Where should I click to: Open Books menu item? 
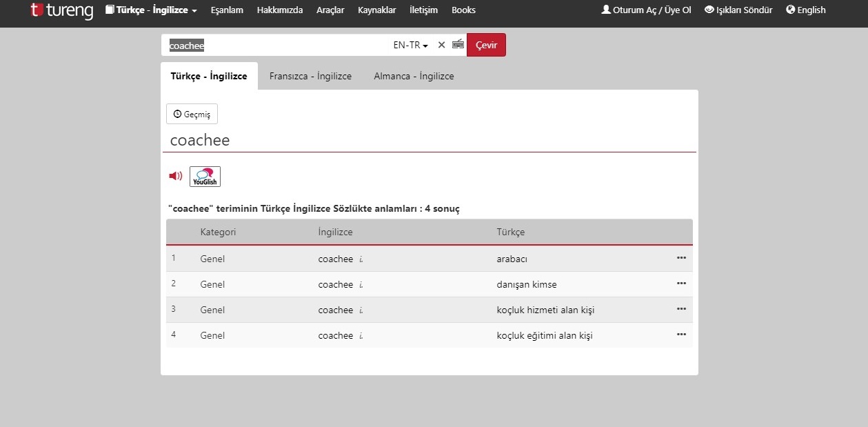(463, 10)
